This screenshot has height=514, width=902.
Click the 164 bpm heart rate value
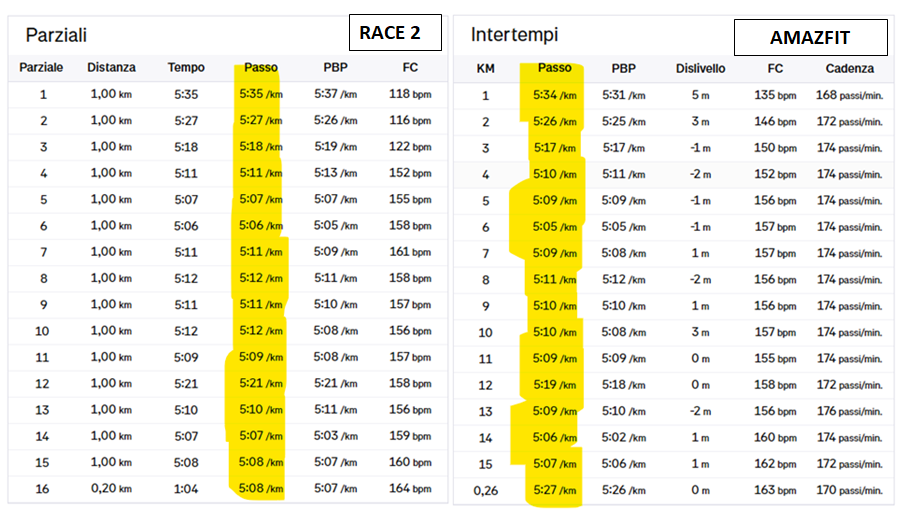pos(408,488)
